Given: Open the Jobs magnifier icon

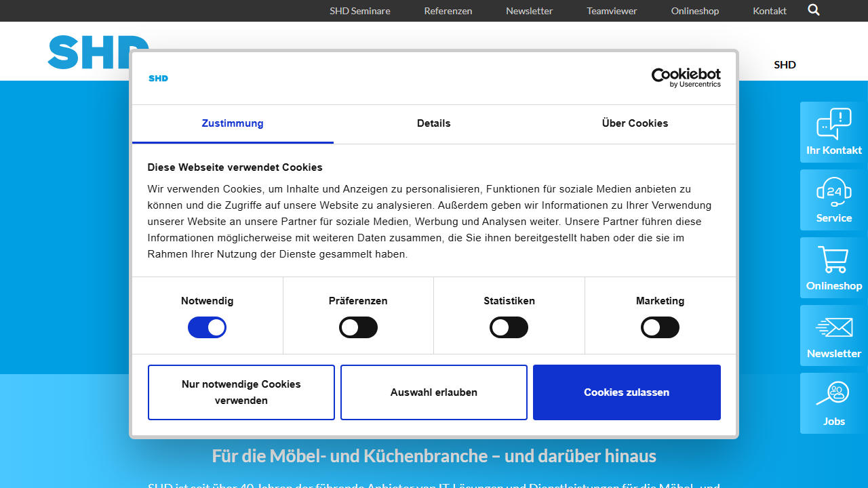Looking at the screenshot, I should [833, 394].
